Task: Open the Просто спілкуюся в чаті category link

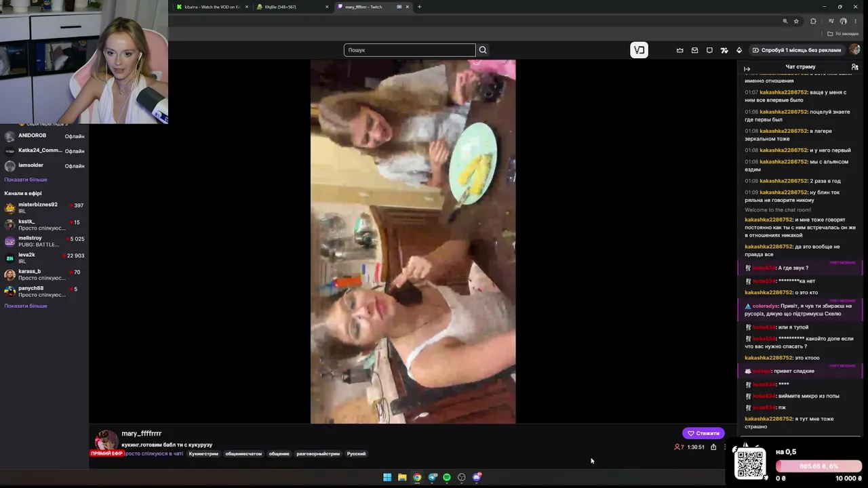Action: point(154,453)
